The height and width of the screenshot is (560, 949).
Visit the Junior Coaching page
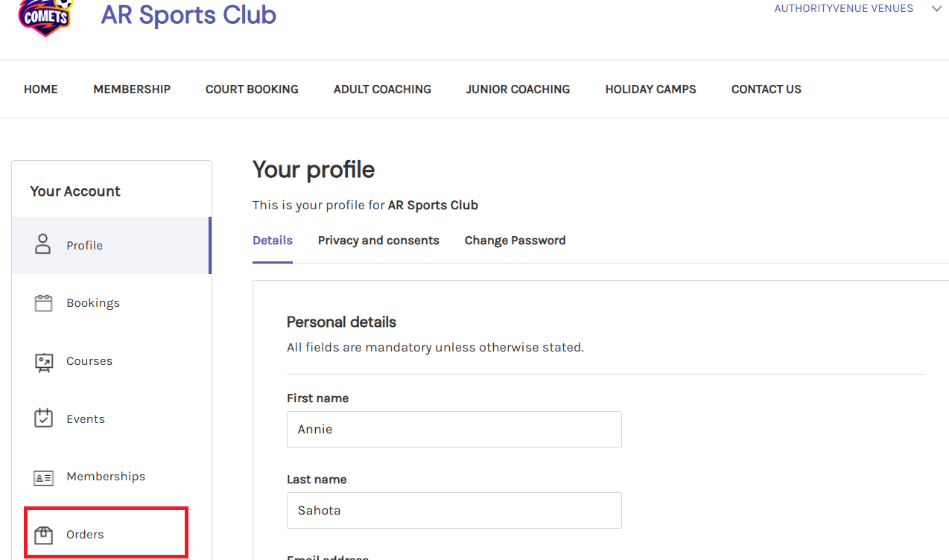point(518,89)
